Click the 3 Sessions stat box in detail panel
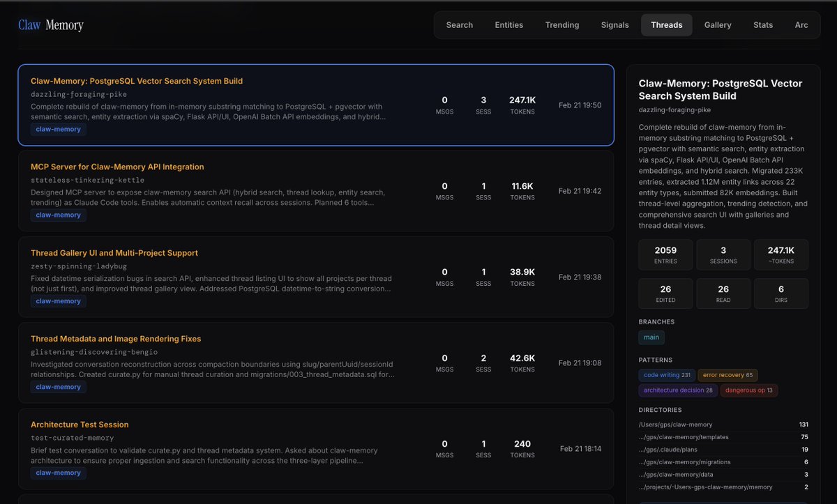The image size is (837, 504). [723, 255]
